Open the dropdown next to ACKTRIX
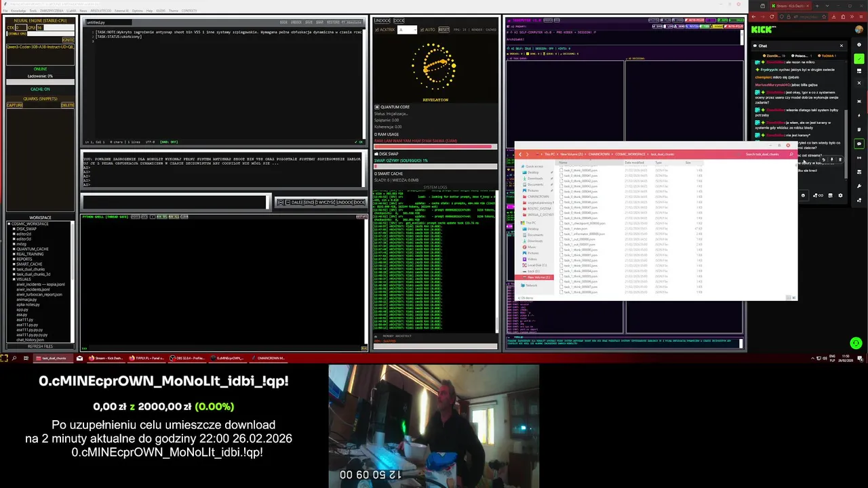 [407, 30]
